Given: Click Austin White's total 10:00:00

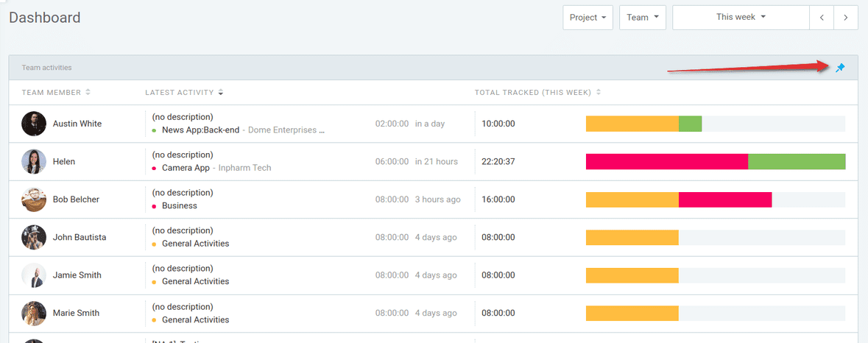Looking at the screenshot, I should point(498,124).
